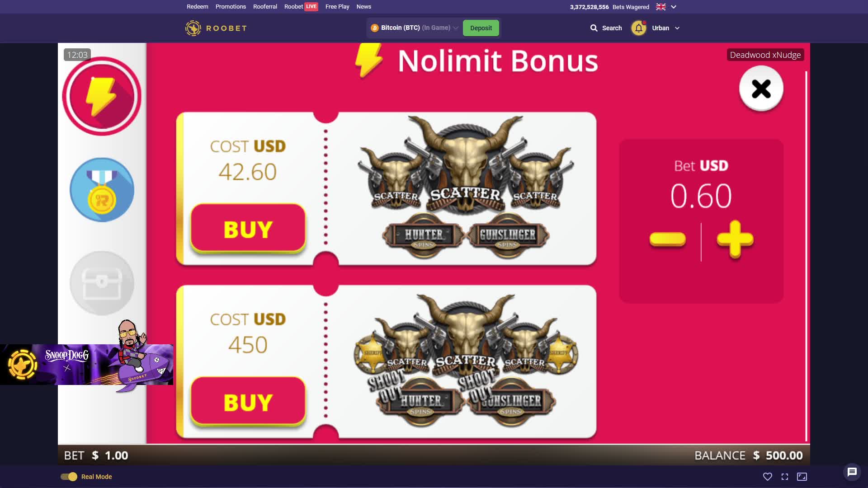Enter fullscreen mode icon
868x488 pixels.
click(x=785, y=477)
